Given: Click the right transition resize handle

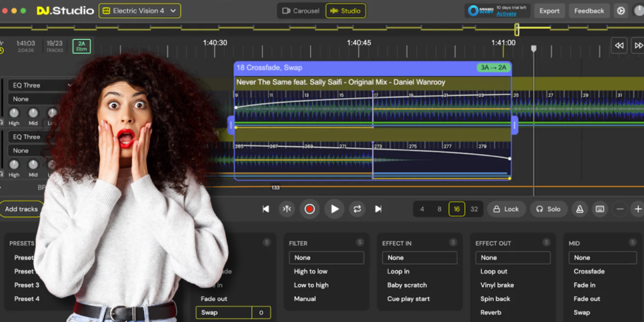Looking at the screenshot, I should [x=514, y=125].
